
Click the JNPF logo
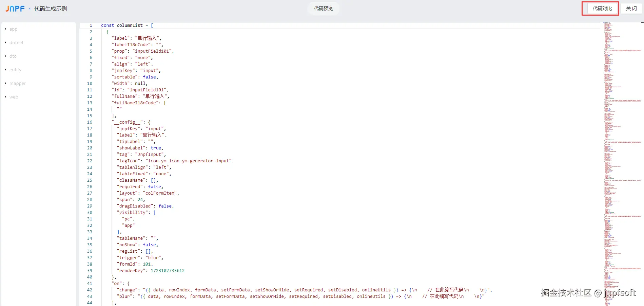tap(15, 8)
